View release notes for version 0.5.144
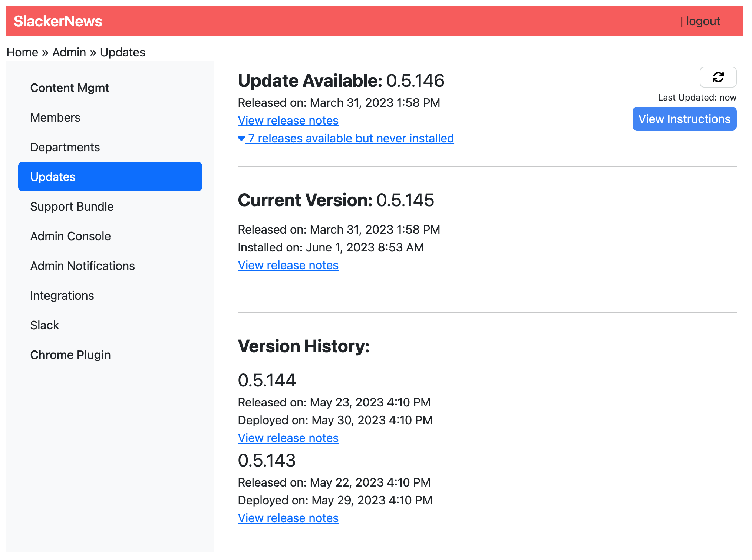This screenshot has width=752, height=560. [288, 438]
